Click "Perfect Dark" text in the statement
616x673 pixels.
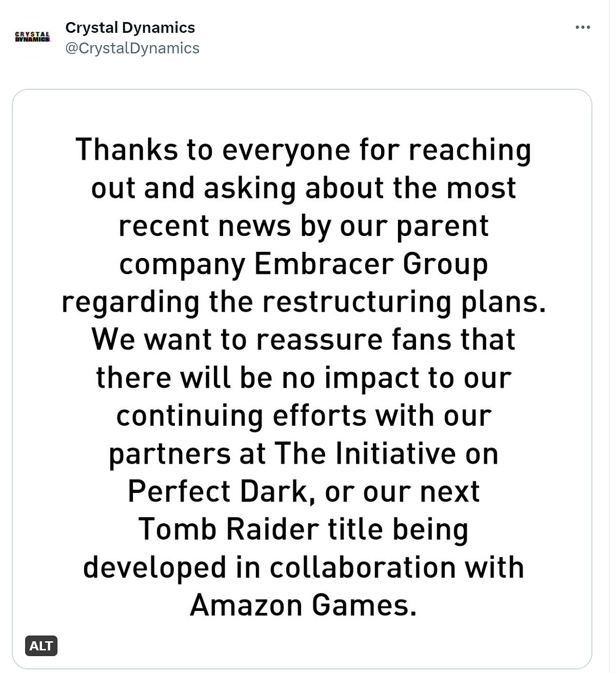pyautogui.click(x=218, y=491)
